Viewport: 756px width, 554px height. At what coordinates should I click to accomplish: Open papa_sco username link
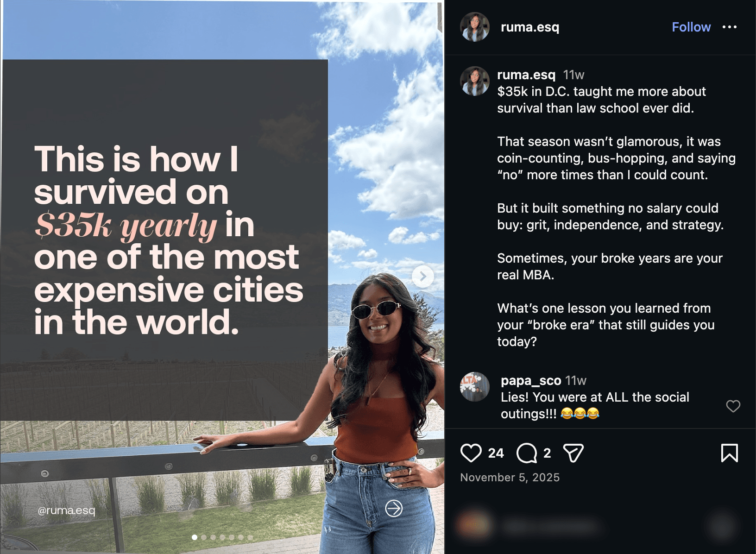(531, 381)
